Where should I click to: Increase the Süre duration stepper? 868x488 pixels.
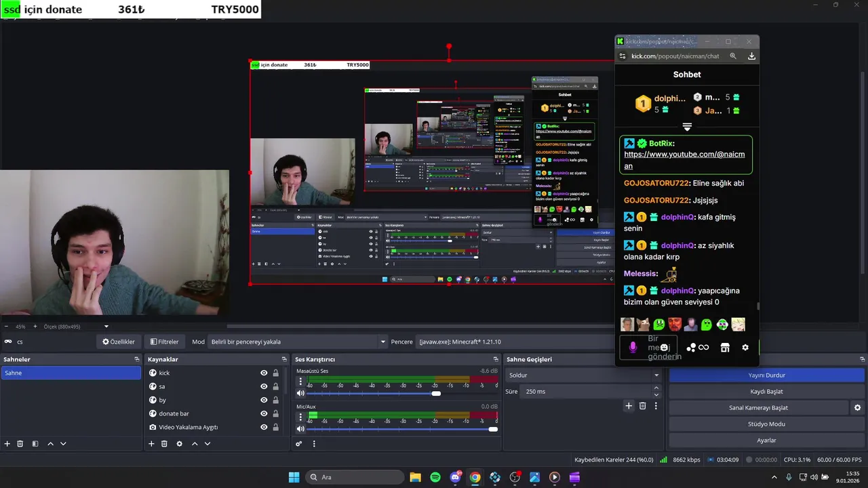point(656,388)
